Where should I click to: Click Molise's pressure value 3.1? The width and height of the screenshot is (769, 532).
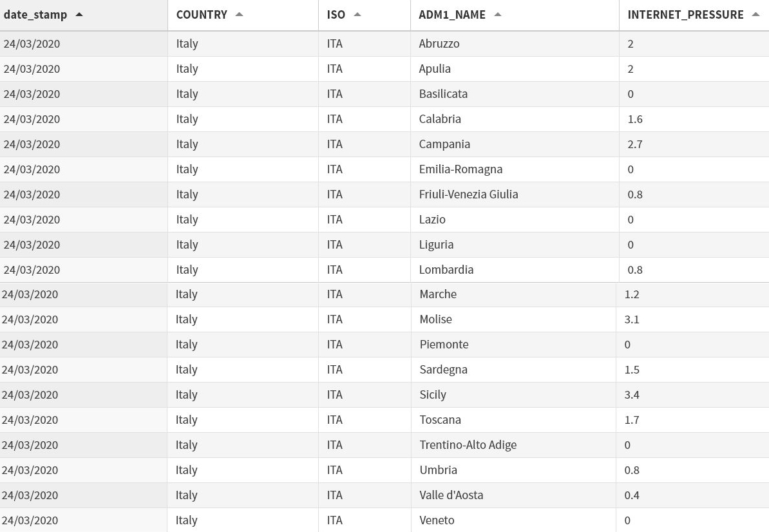pos(631,319)
